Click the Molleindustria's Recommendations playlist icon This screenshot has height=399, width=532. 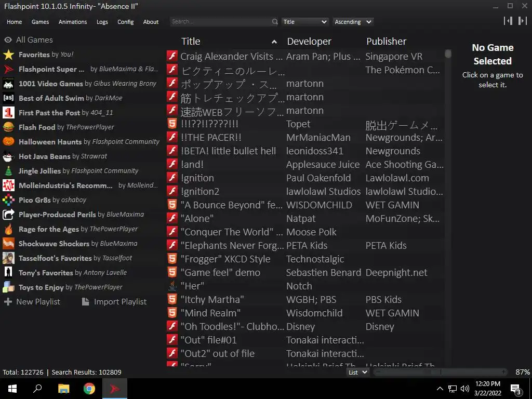[x=8, y=185]
